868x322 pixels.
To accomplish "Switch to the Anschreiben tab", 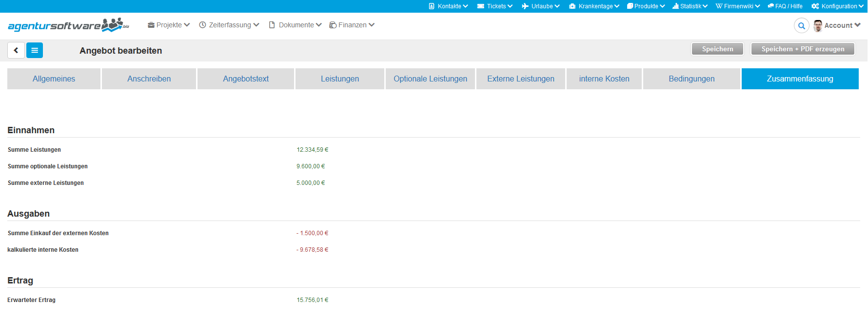I will click(x=149, y=79).
